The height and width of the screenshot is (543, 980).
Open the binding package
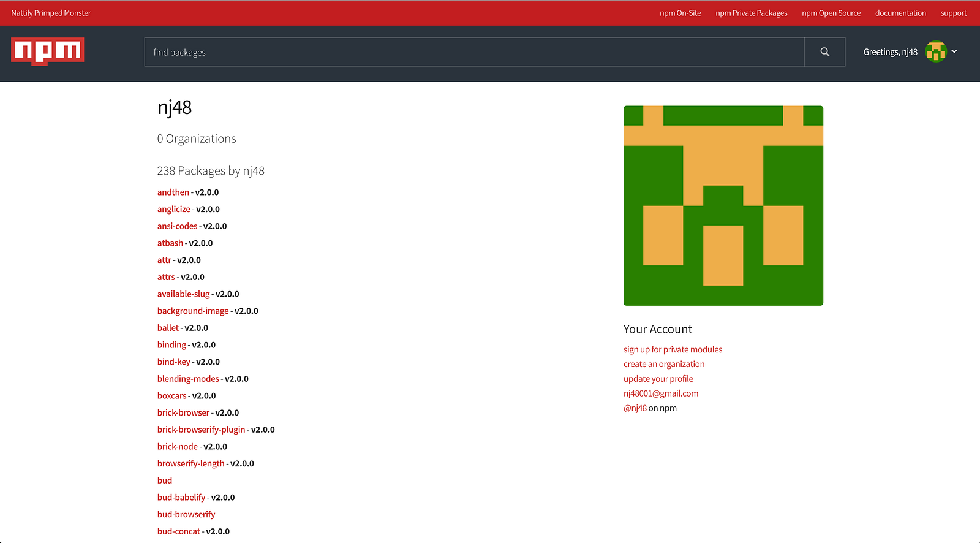(171, 345)
